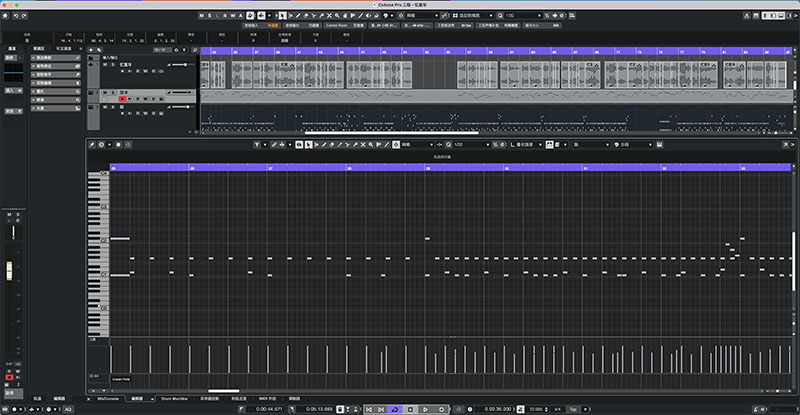
Task: Start playback in transport bar
Action: point(426,409)
